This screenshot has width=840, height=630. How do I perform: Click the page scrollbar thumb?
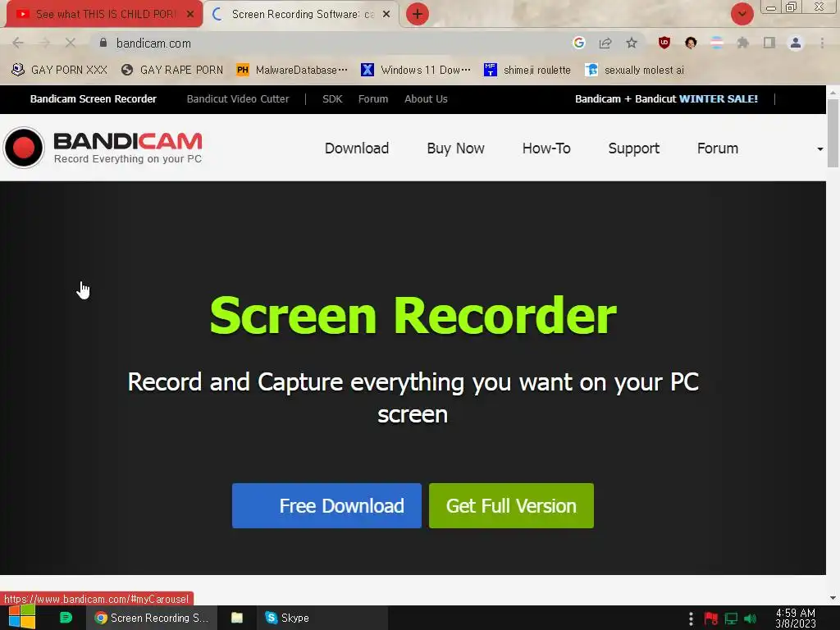point(833,133)
